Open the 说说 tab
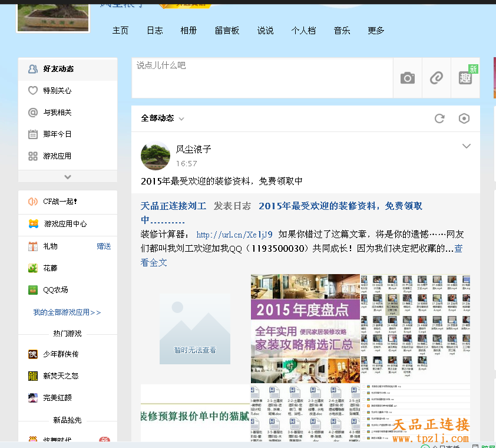 coord(265,31)
